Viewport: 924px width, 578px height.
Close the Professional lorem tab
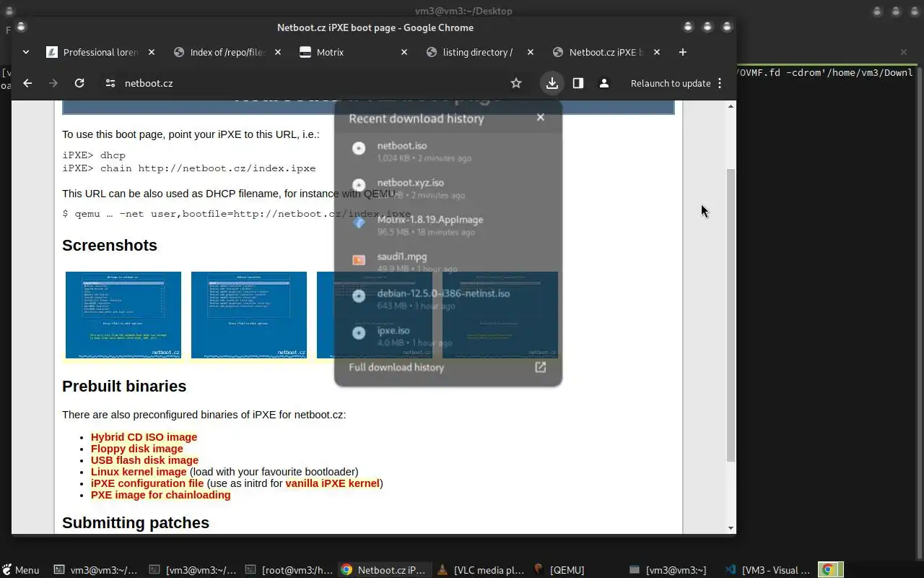tap(152, 52)
